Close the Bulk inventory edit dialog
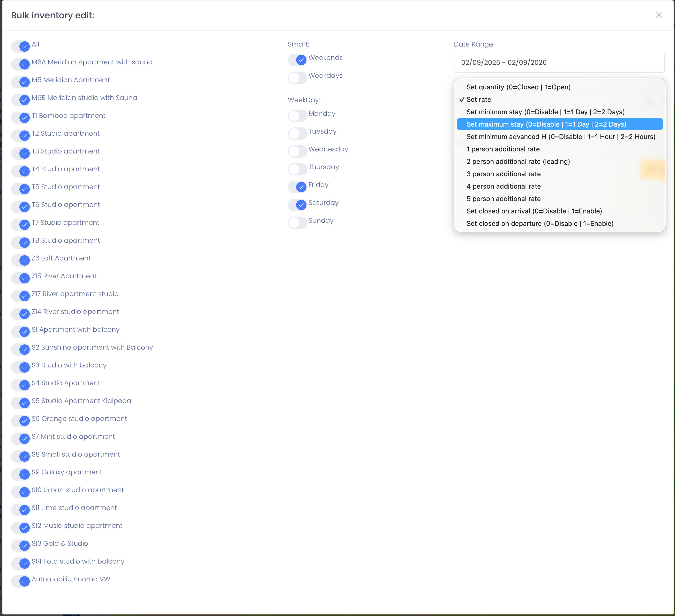The width and height of the screenshot is (675, 616). [659, 15]
